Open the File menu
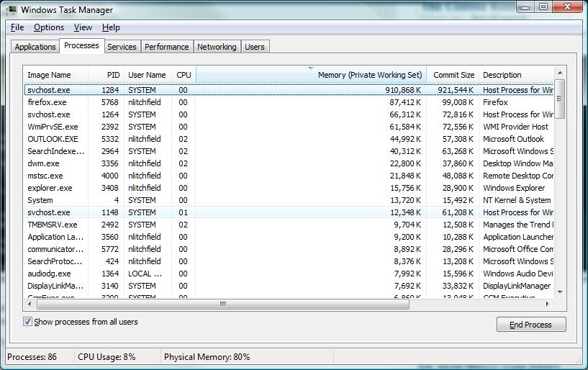 tap(17, 27)
